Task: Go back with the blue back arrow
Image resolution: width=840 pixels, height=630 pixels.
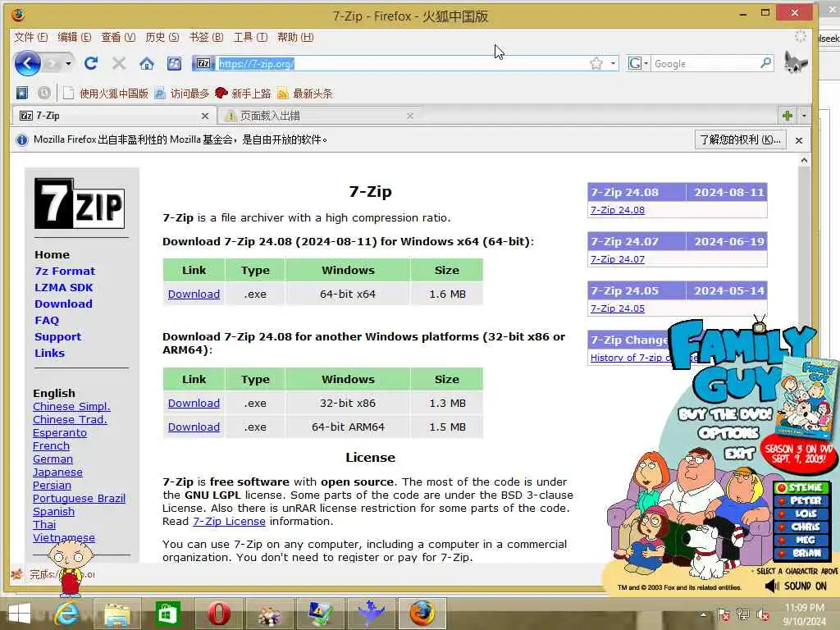Action: (x=27, y=64)
